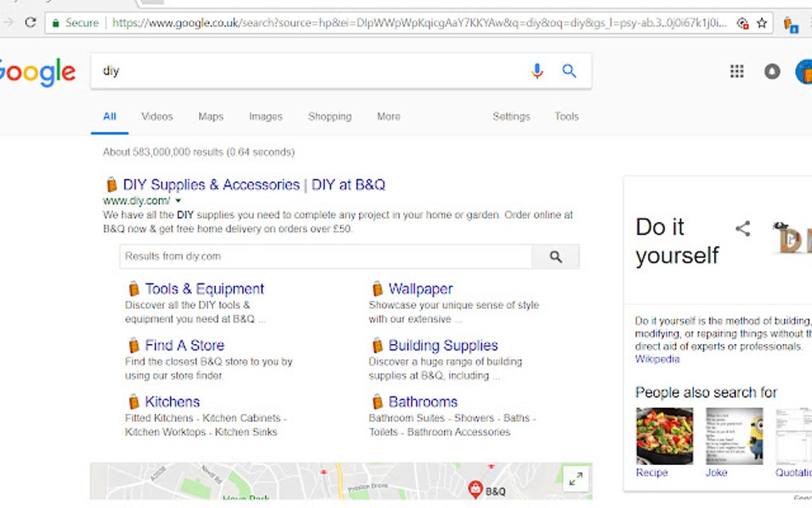Expand the www.diy.com result dropdown arrow
This screenshot has height=508, width=812.
pyautogui.click(x=178, y=201)
